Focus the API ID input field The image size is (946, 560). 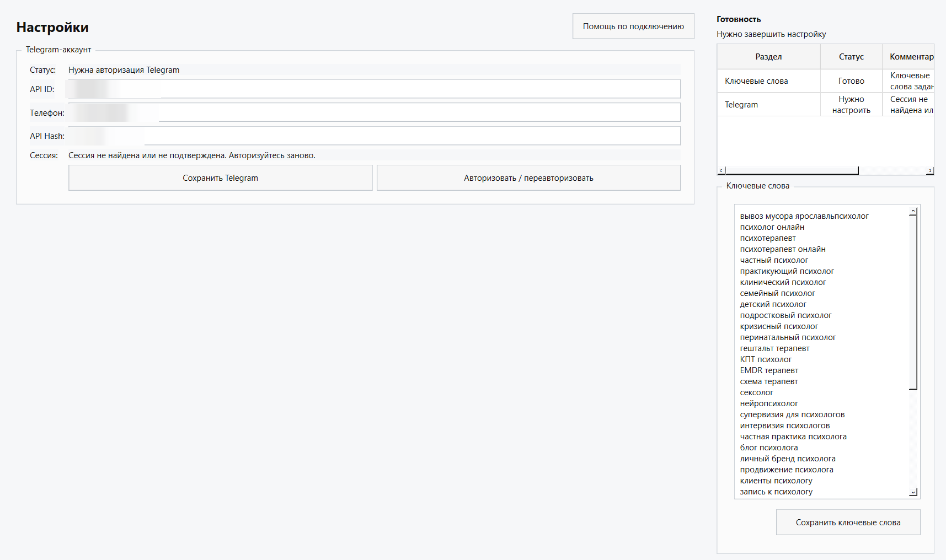374,89
